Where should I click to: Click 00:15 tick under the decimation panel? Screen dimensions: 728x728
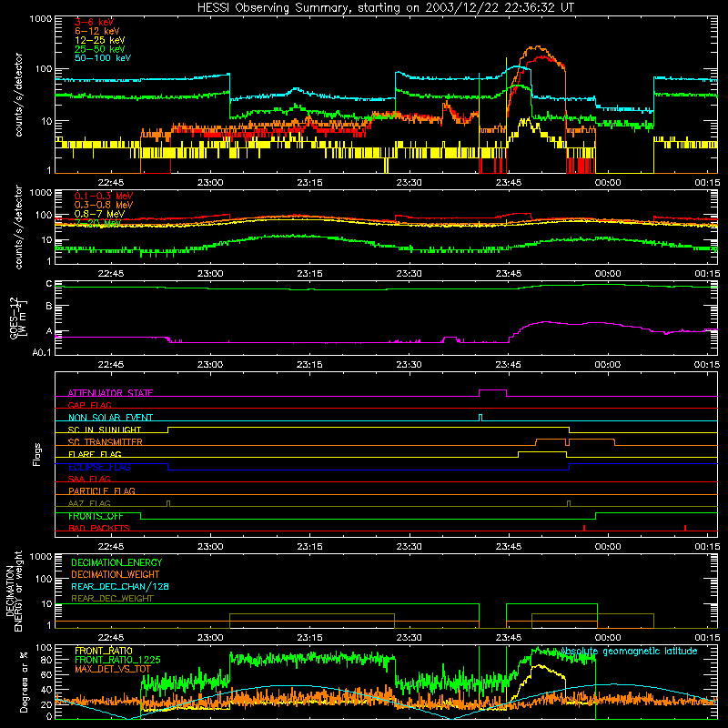tap(707, 638)
